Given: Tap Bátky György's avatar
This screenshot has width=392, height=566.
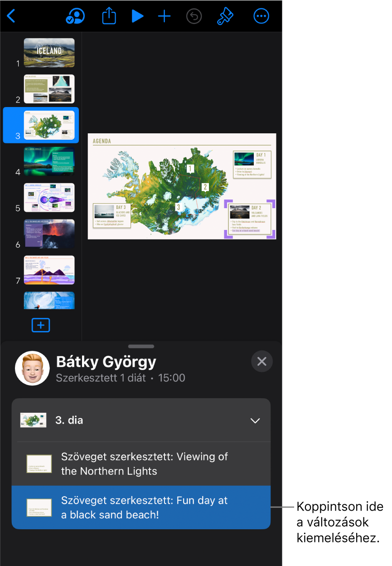Looking at the screenshot, I should 32,368.
